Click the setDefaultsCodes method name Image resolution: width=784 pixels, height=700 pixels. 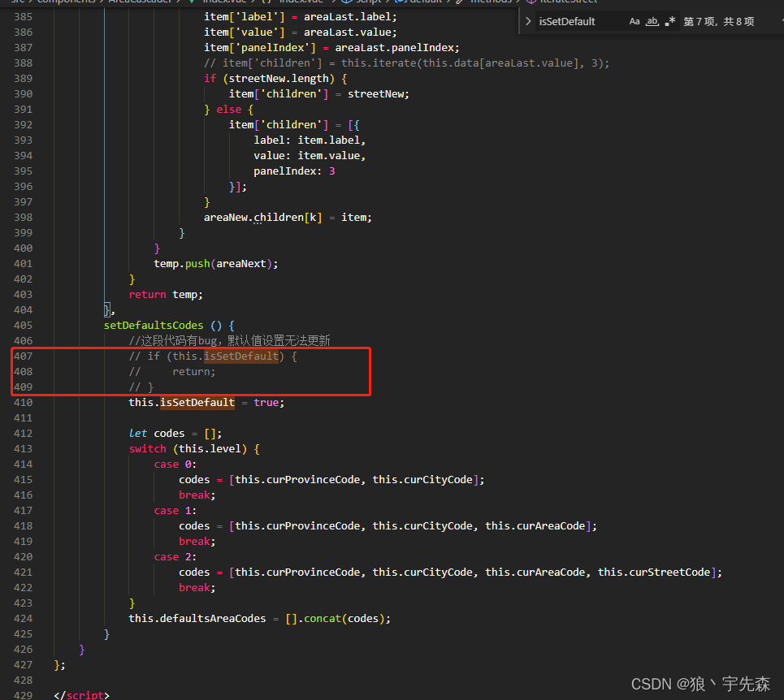tap(154, 326)
